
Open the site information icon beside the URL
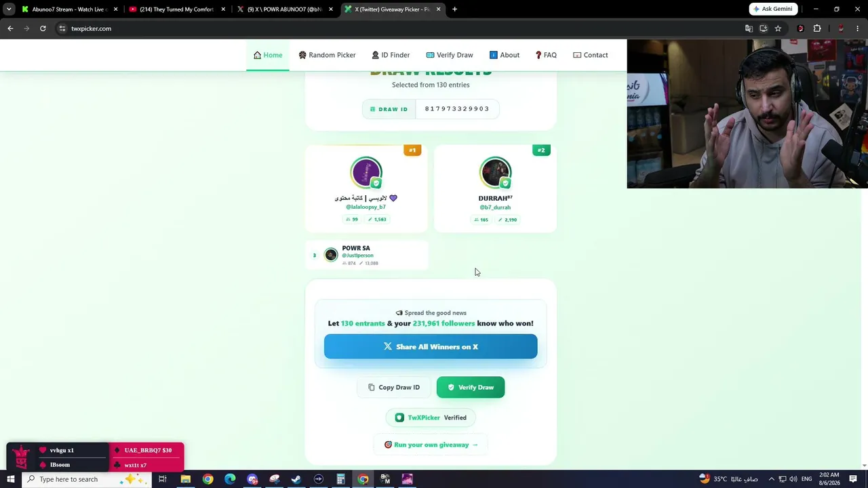62,28
